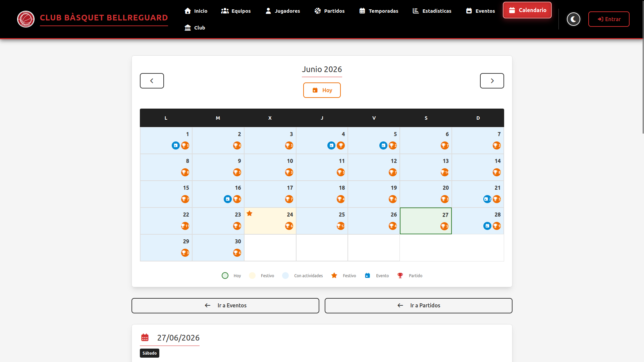Viewport: 644px width, 362px height.
Task: Select day 20 in the calendar
Action: tap(426, 194)
